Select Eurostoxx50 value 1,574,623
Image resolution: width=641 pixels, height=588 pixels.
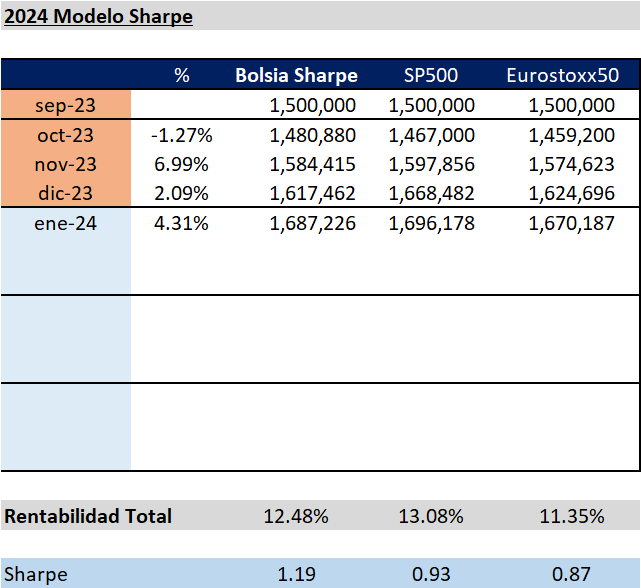click(572, 165)
